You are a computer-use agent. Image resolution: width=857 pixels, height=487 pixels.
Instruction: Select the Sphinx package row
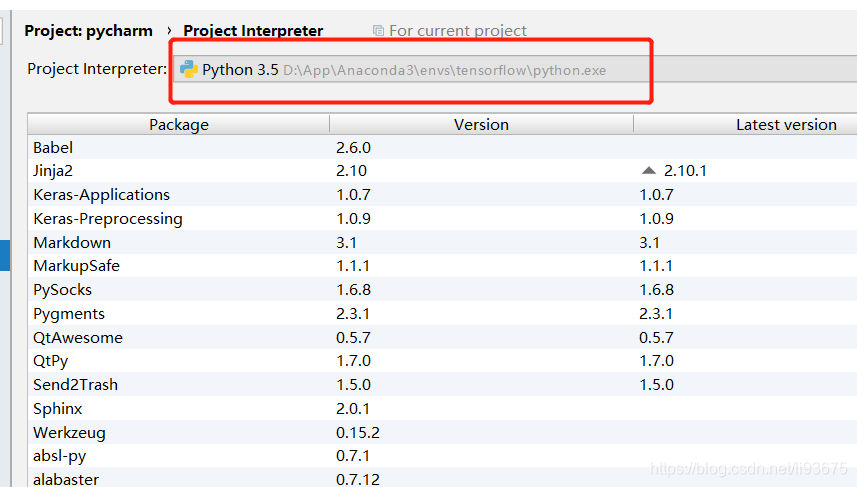coord(442,408)
